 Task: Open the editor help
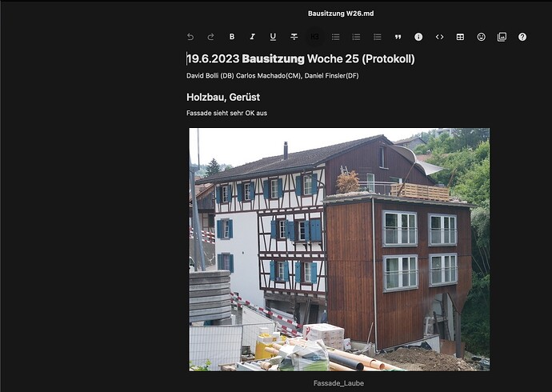pos(522,37)
